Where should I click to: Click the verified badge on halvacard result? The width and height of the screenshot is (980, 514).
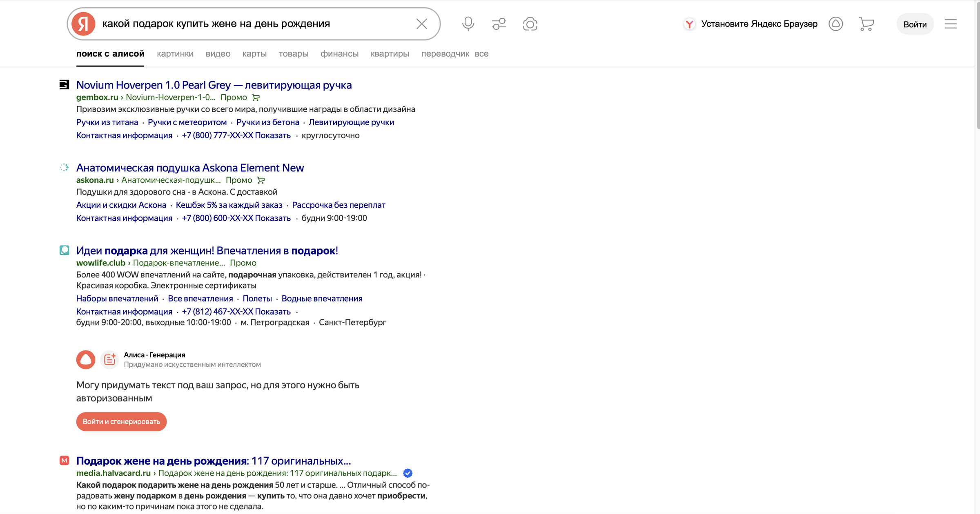click(x=408, y=473)
